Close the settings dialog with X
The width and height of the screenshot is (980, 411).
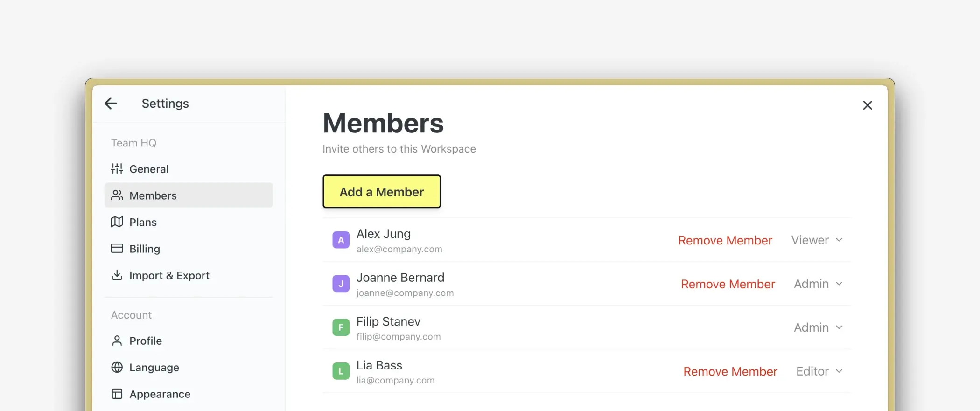tap(867, 105)
